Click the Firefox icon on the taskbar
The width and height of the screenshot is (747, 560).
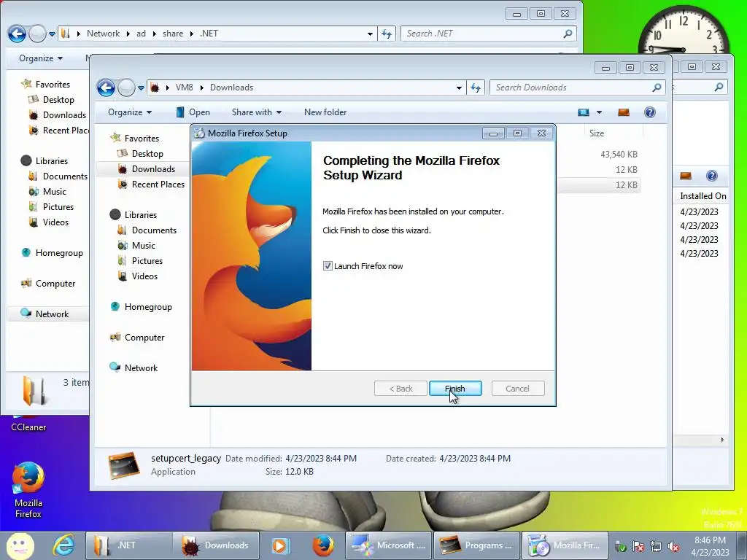[323, 545]
